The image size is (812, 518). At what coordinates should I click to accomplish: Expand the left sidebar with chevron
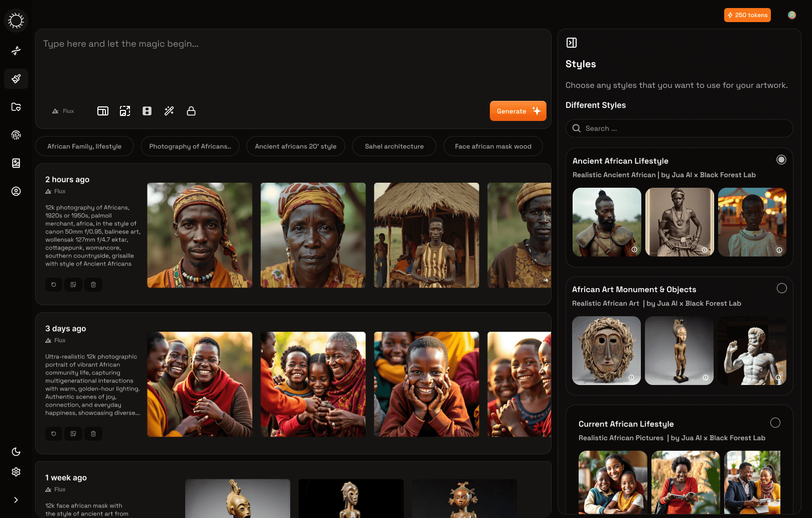[16, 500]
